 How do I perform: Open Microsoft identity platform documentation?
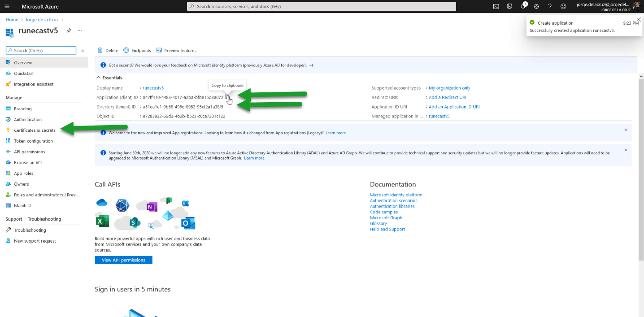point(396,195)
